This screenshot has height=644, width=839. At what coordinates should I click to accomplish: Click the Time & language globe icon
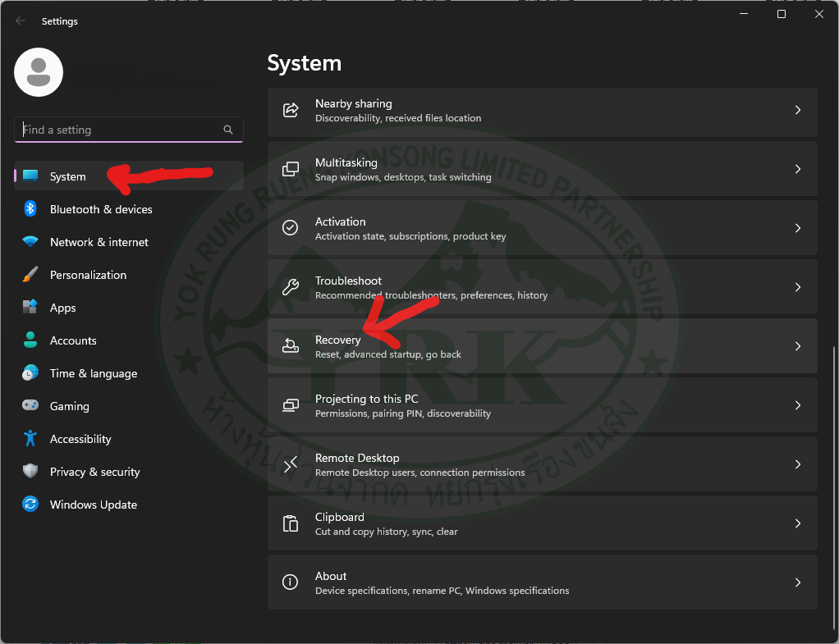pyautogui.click(x=30, y=372)
